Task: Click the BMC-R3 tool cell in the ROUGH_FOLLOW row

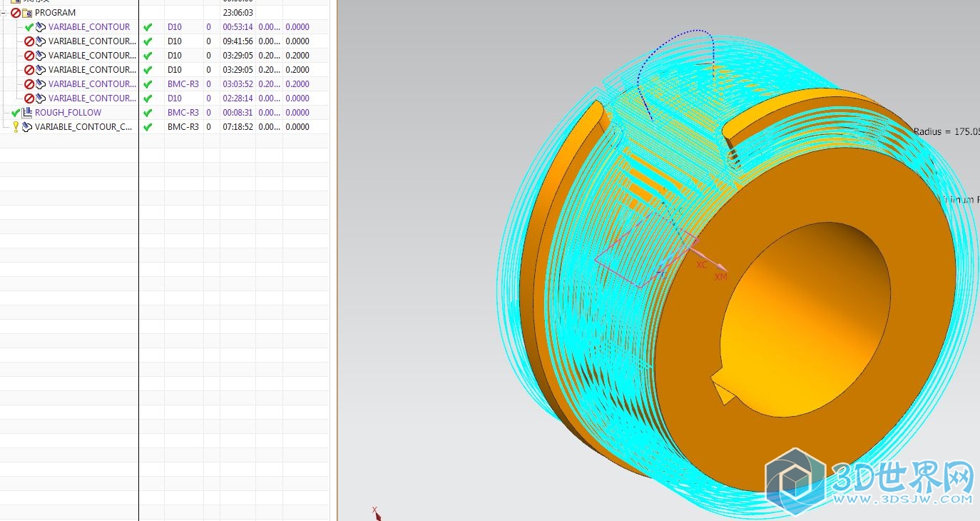Action: [x=183, y=113]
